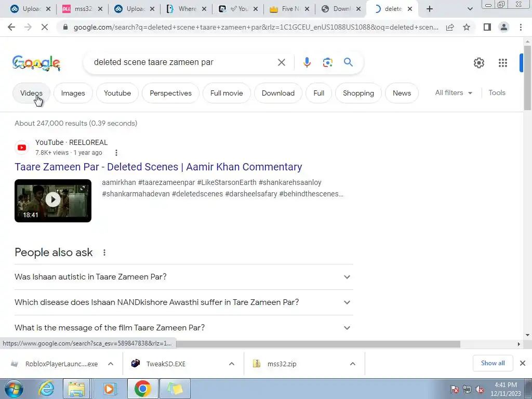
Task: Select the Full movie filter chip
Action: coord(227,93)
